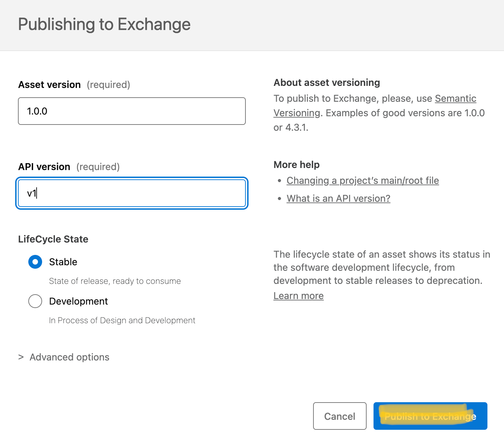Select the Stable lifecycle state radio button
Image resolution: width=504 pixels, height=436 pixels.
click(x=35, y=262)
